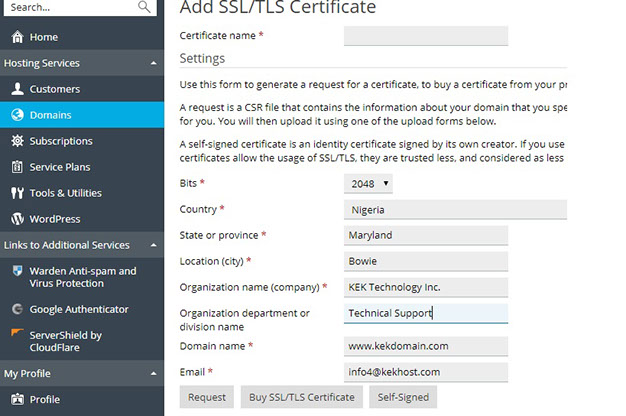Screen dimensions: 626x416
Task: Click the Request button
Action: tap(207, 397)
